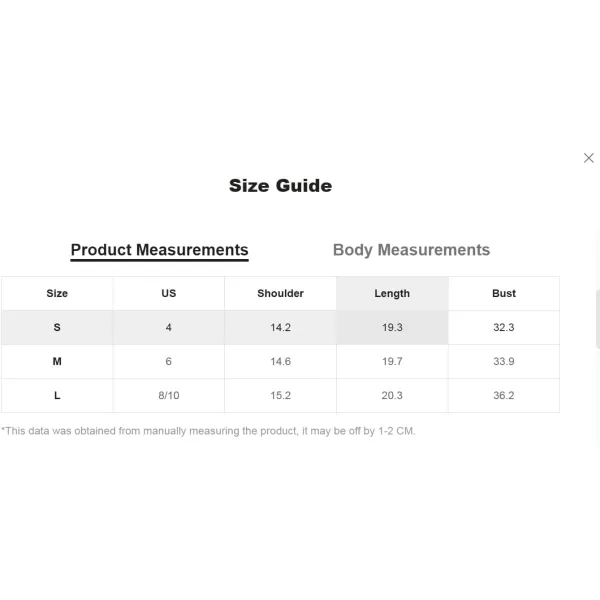Image resolution: width=600 pixels, height=600 pixels.
Task: Switch to the Body Measurements tab
Action: click(x=411, y=250)
